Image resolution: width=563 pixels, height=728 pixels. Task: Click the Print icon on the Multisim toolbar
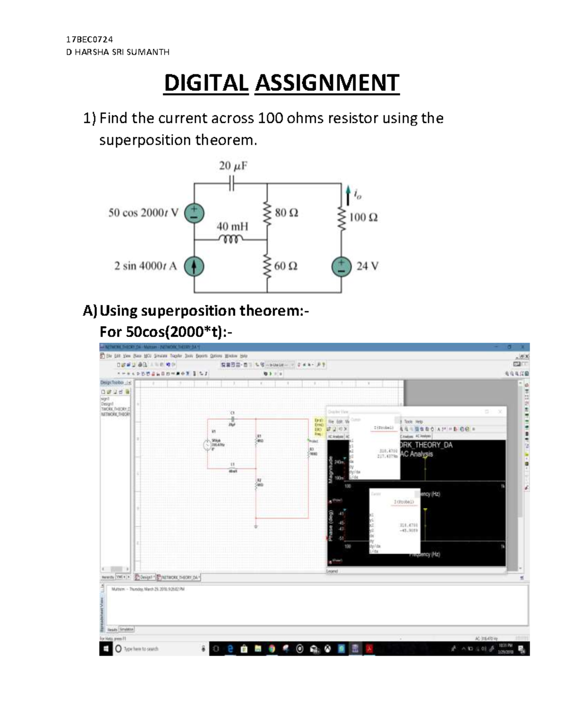[x=139, y=364]
